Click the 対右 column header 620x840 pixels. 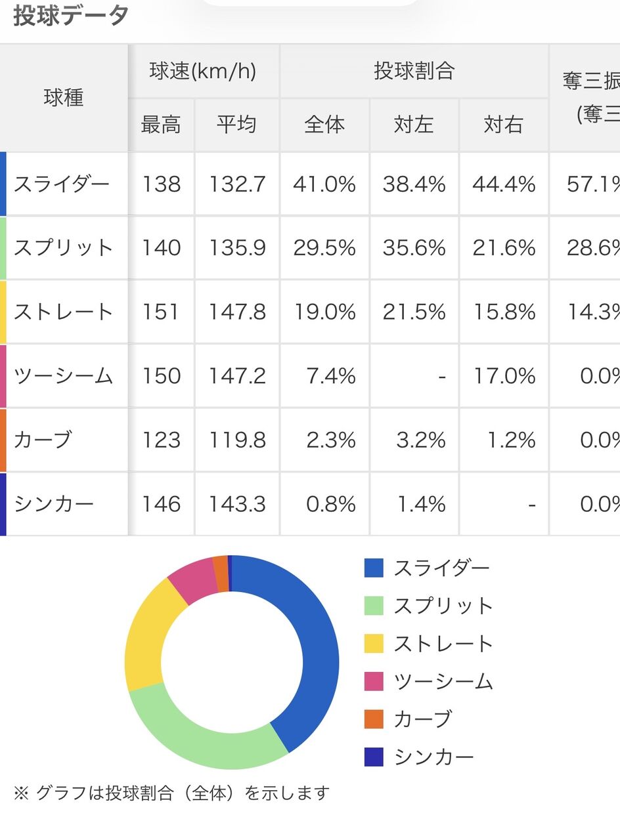[504, 125]
